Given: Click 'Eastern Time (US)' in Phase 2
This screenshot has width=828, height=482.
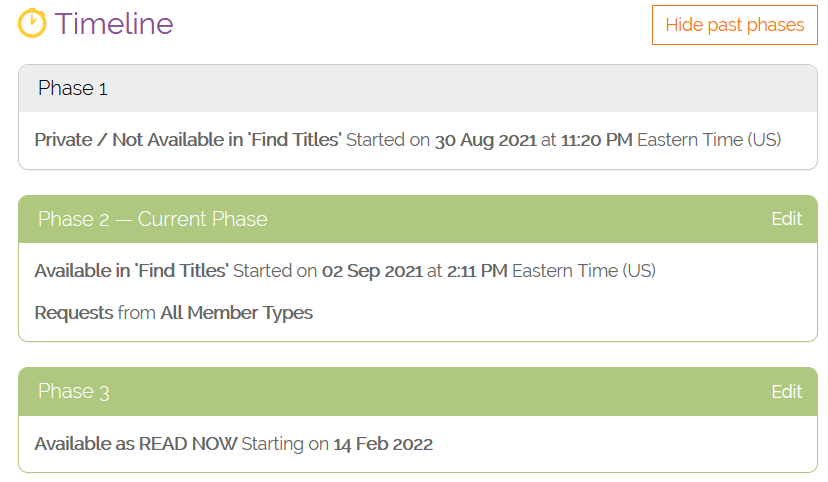Looking at the screenshot, I should [584, 270].
